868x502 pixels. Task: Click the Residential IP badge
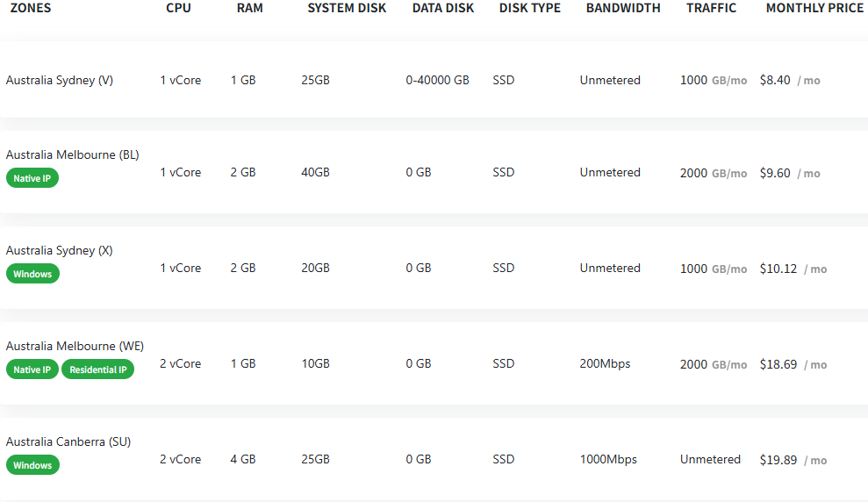pyautogui.click(x=97, y=369)
